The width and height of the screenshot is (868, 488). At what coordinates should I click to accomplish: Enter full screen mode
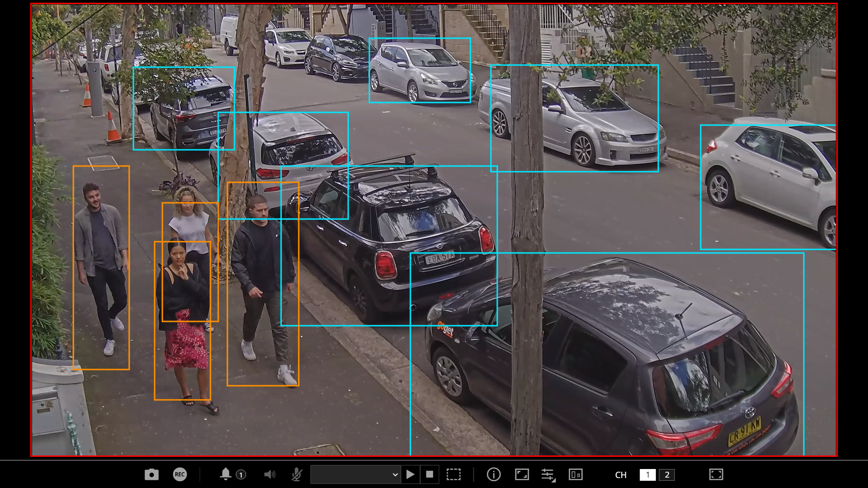tap(716, 474)
